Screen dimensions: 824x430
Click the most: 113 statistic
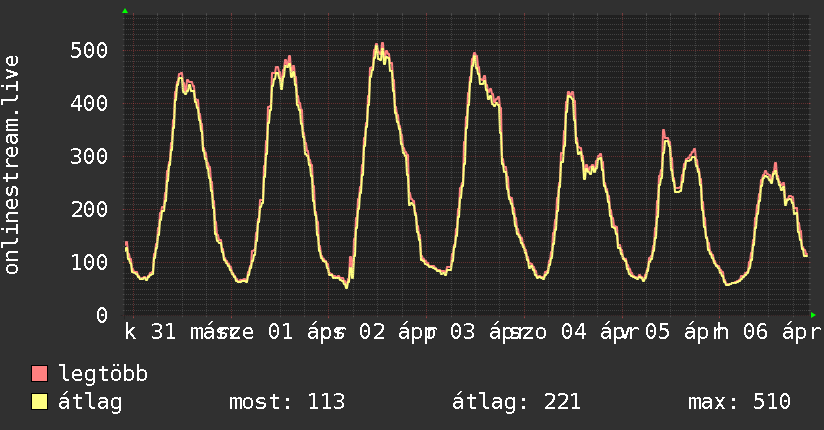[x=287, y=402]
